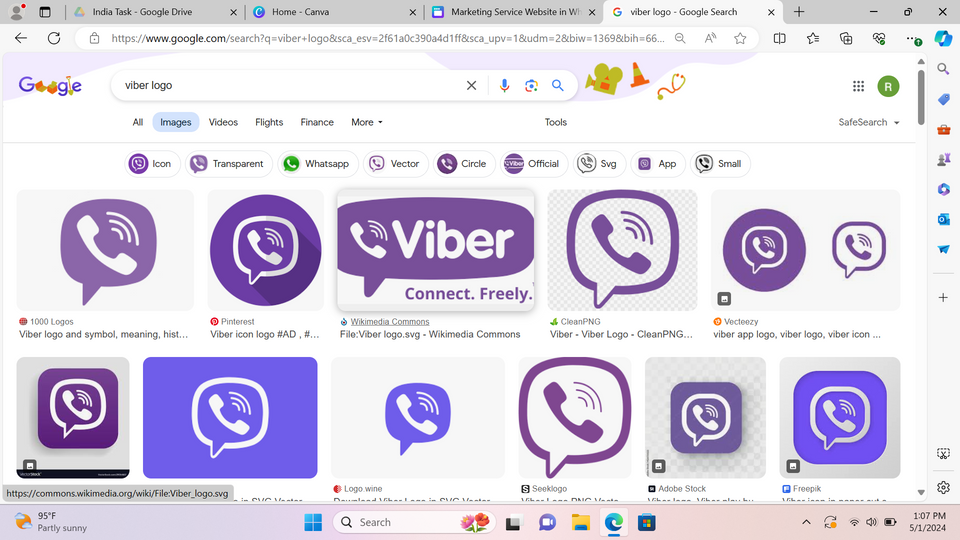
Task: Open the Tools options button
Action: point(556,122)
